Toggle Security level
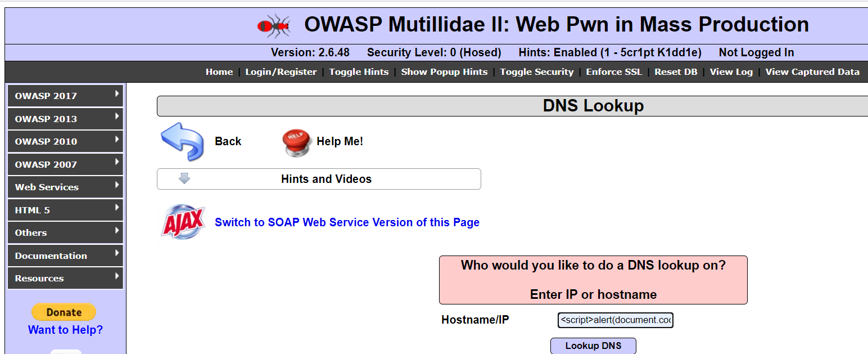This screenshot has width=868, height=354. click(x=536, y=71)
